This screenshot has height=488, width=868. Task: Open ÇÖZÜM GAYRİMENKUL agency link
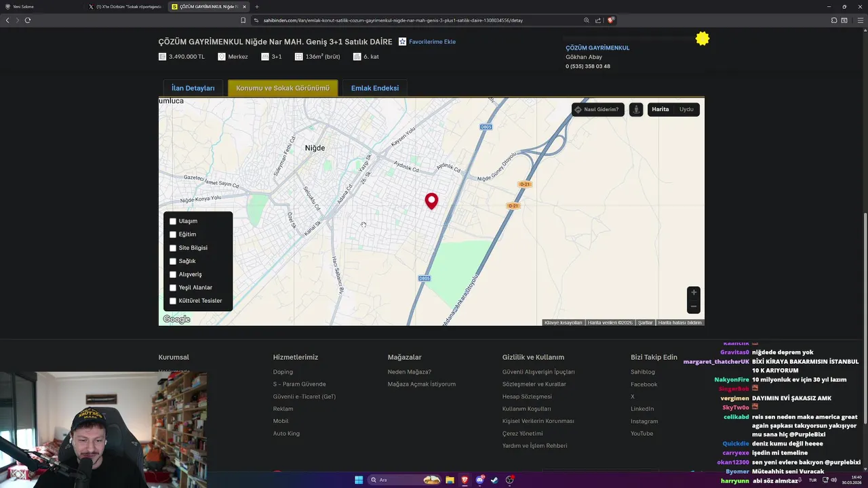(597, 48)
